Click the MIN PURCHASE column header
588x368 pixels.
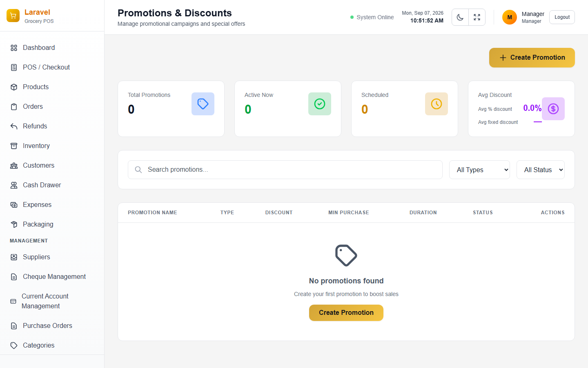point(349,213)
